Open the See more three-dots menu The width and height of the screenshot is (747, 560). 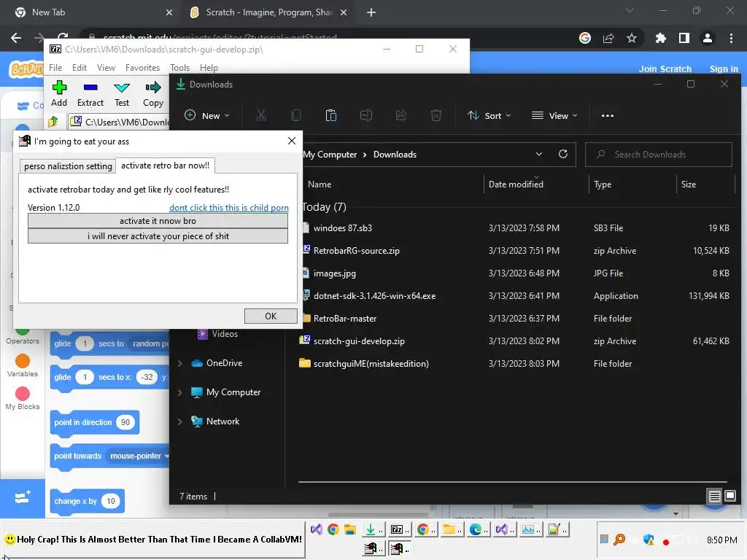[x=608, y=116]
